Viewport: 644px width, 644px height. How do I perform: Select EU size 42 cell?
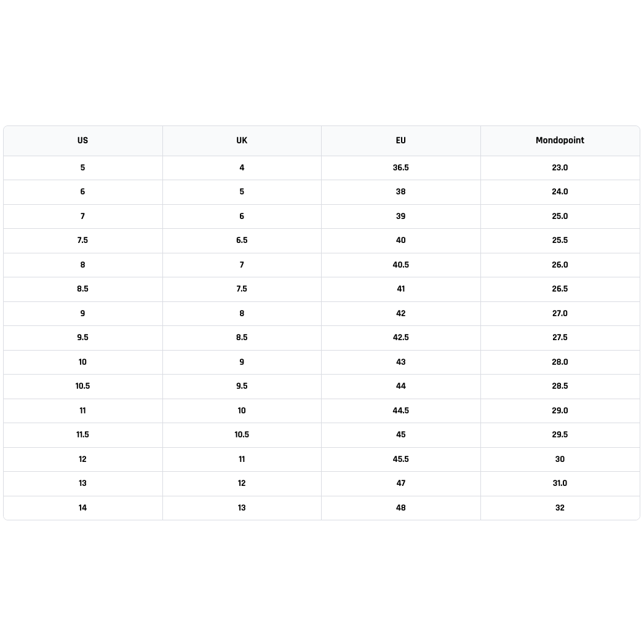400,313
